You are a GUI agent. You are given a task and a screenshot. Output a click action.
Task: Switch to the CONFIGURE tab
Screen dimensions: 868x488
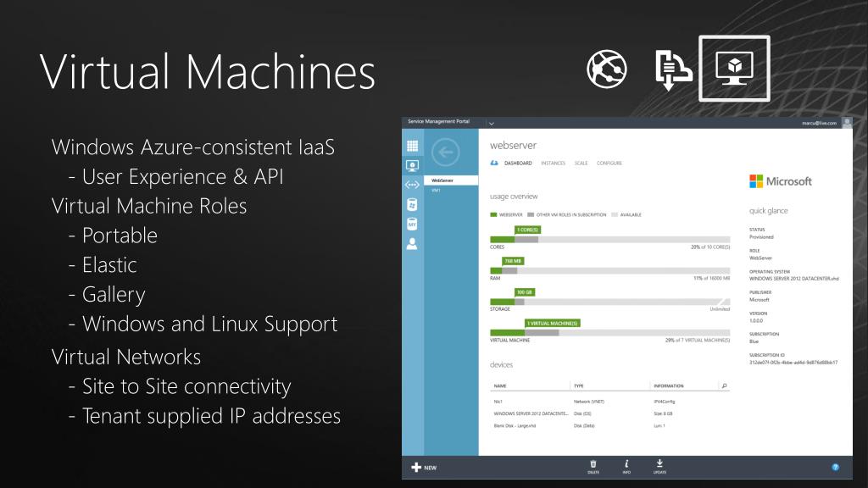tap(609, 164)
